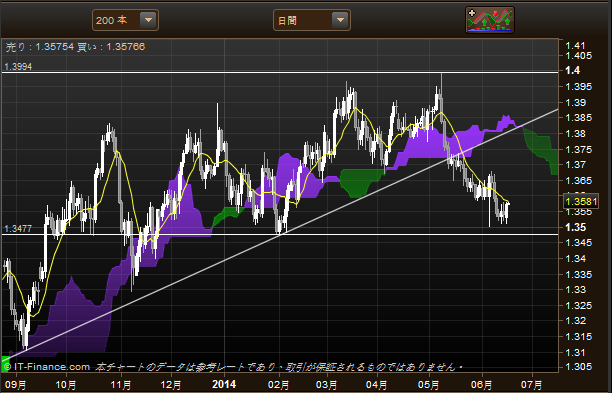Viewport: 612px width, 393px height.
Task: Expand the 200 本 bar count dropdown arrow
Action: point(148,20)
